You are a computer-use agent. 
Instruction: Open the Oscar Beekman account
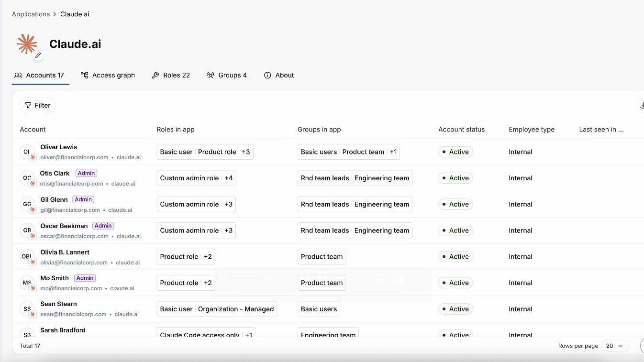pyautogui.click(x=64, y=226)
